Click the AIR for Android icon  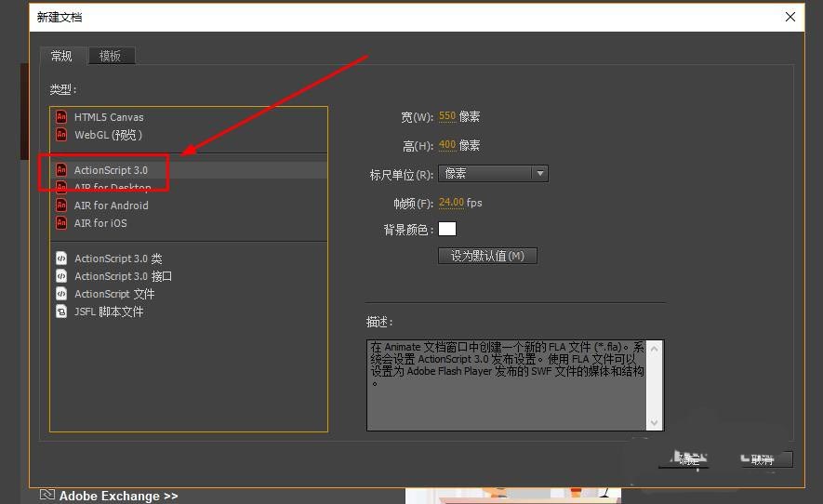coord(61,205)
